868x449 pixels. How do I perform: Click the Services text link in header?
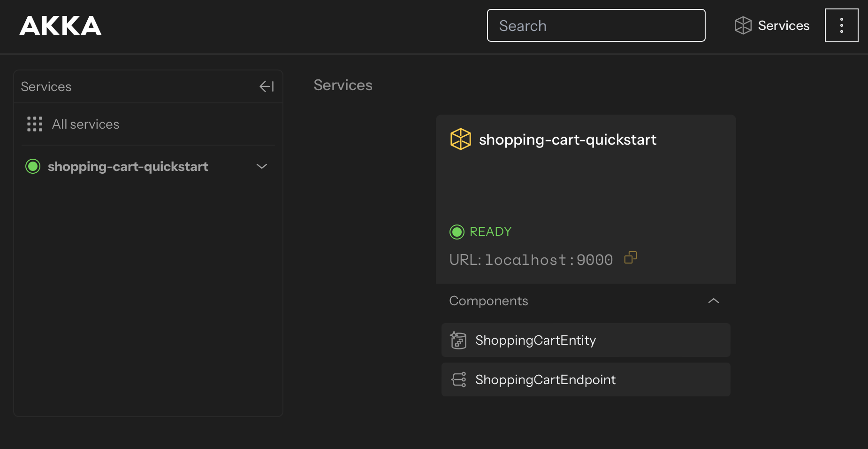[x=784, y=25]
